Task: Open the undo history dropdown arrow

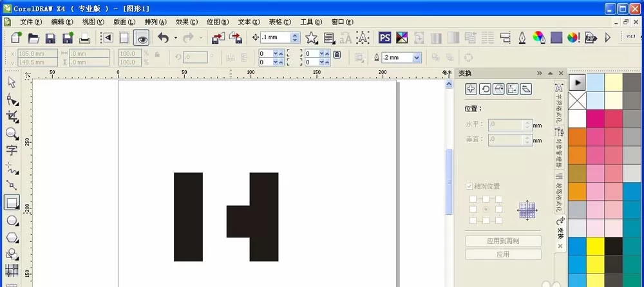Action: 175,38
